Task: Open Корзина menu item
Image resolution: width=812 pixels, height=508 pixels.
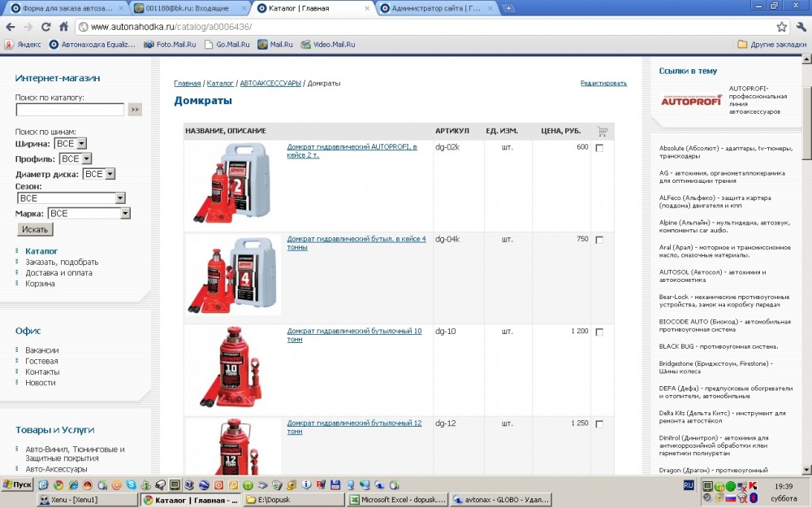Action: (40, 284)
